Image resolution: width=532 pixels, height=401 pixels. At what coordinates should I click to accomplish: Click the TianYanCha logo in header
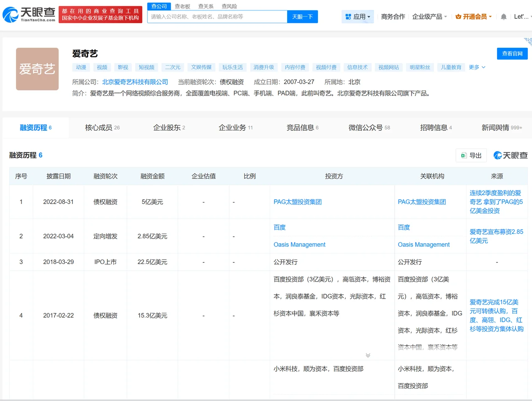point(29,15)
